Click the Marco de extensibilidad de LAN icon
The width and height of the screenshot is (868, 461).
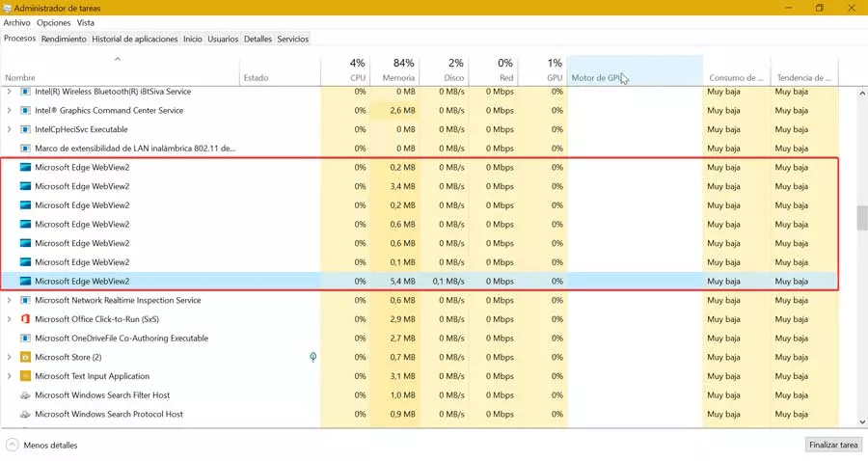[25, 149]
